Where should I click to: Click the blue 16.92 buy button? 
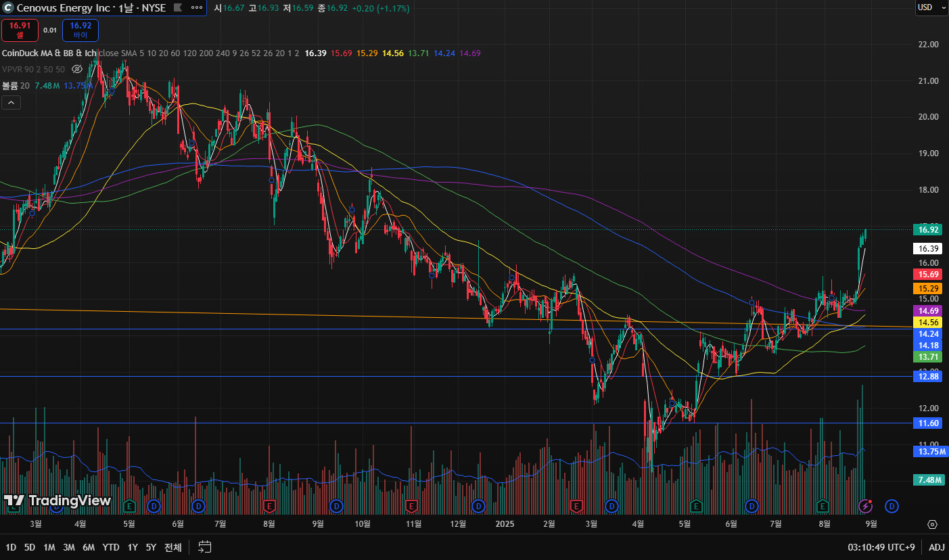pyautogui.click(x=80, y=30)
